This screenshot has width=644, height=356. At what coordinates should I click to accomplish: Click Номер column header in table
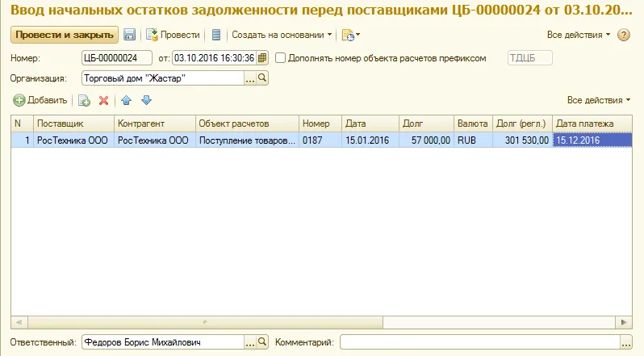(320, 124)
